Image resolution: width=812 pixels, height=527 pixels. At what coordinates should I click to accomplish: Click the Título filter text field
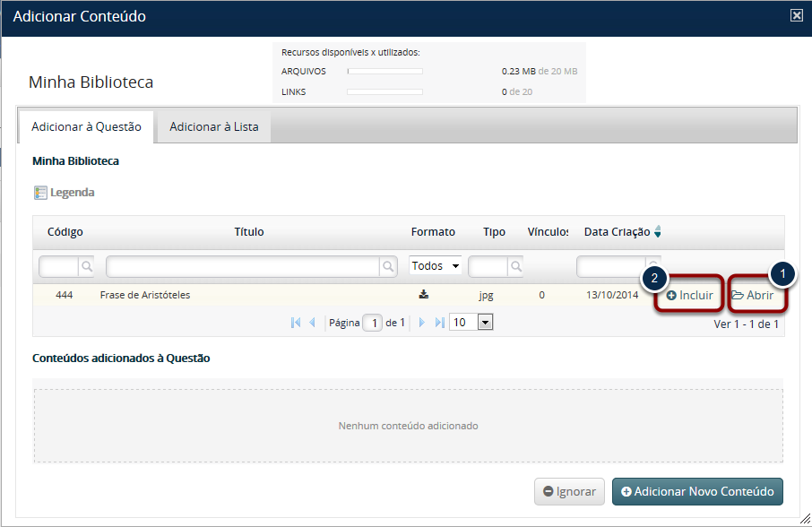242,266
